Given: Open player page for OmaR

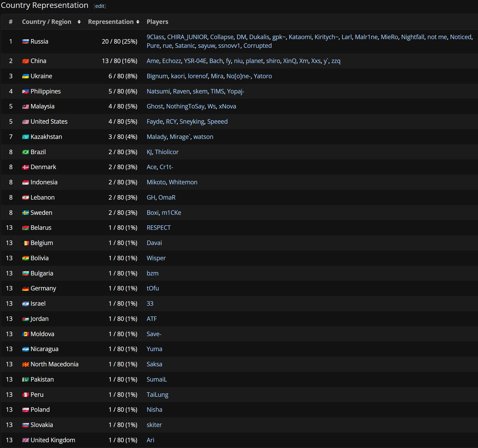Looking at the screenshot, I should click(x=167, y=197).
